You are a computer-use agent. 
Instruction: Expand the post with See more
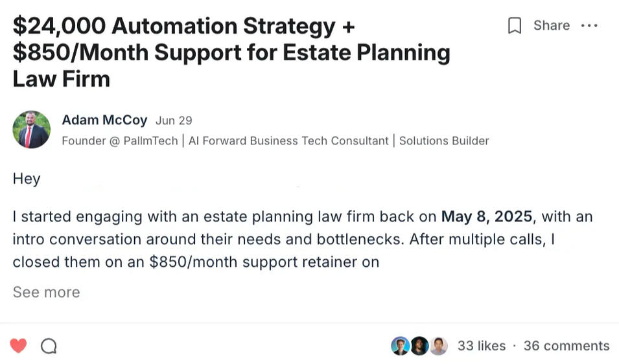(x=46, y=292)
